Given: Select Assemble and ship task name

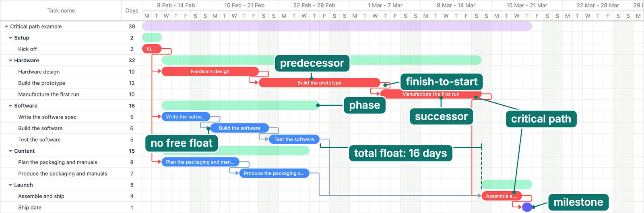Looking at the screenshot, I should [41, 196].
